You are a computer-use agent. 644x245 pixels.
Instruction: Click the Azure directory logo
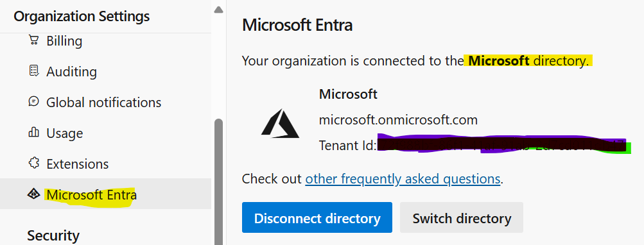[x=280, y=123]
